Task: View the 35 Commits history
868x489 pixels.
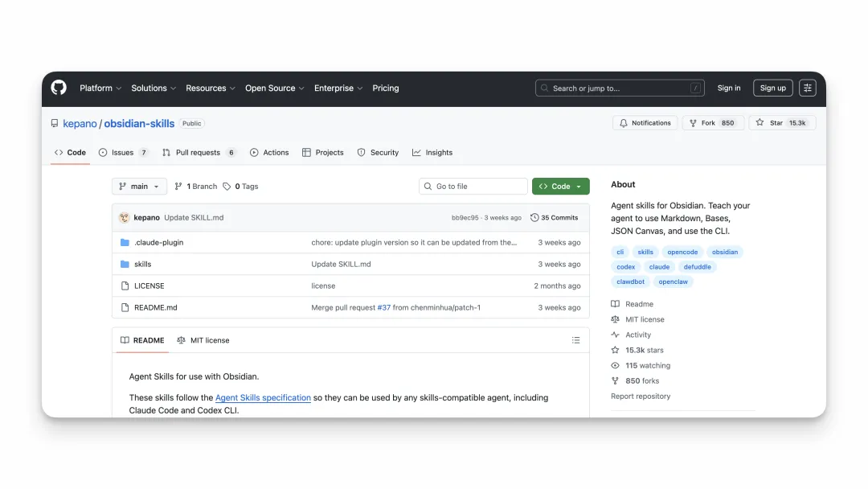Action: click(x=554, y=218)
